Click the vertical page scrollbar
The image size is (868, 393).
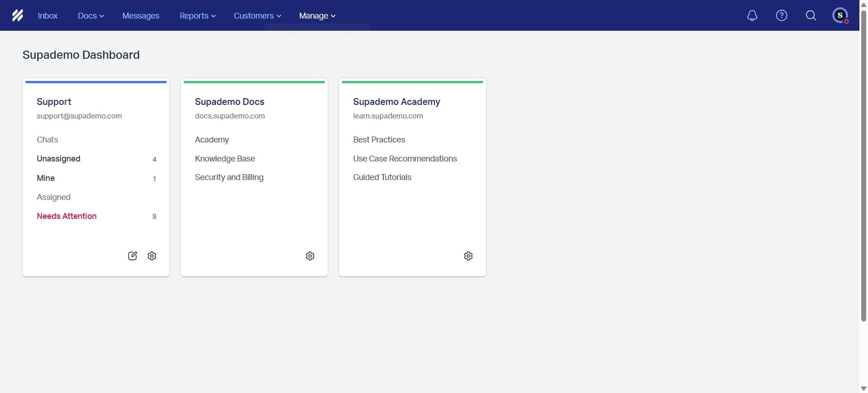click(x=863, y=163)
